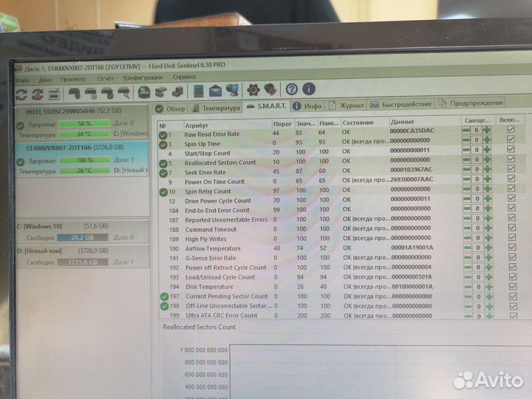The image size is (532, 399).
Task: Click minus in Start/Stop Count row
Action: tap(466, 149)
